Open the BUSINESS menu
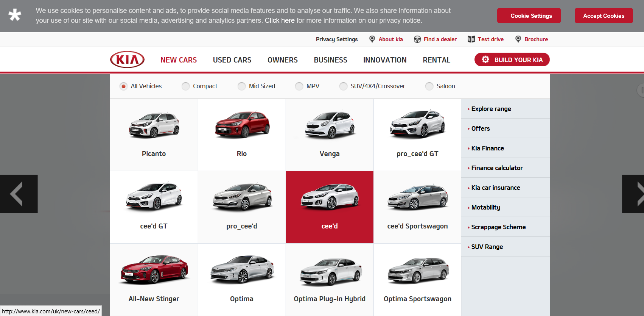Image resolution: width=644 pixels, height=316 pixels. 330,60
